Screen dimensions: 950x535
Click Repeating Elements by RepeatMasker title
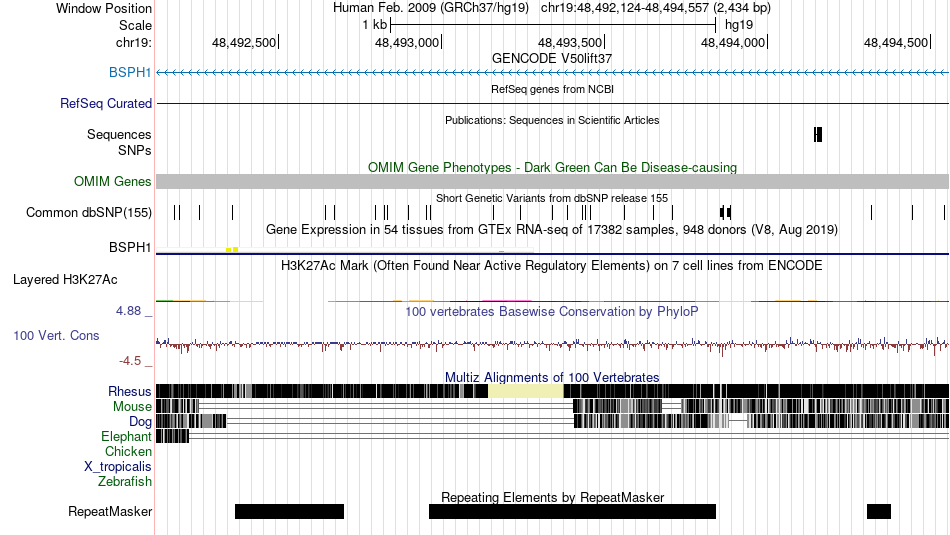[x=552, y=497]
